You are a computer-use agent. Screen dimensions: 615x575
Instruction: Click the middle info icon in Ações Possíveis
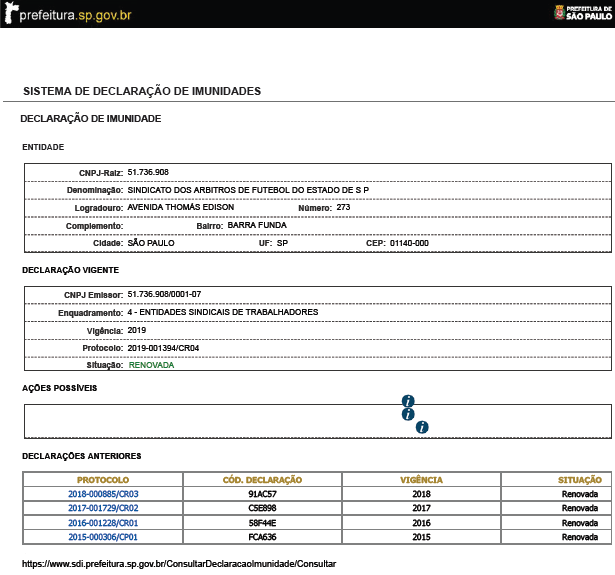point(408,414)
